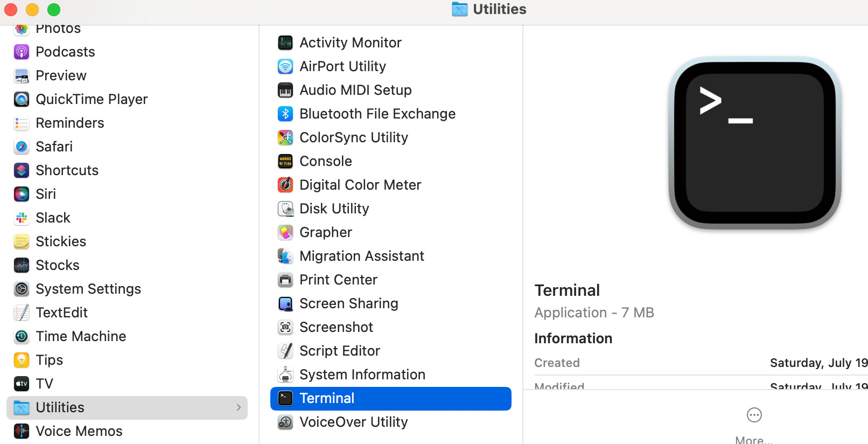Viewport: 868px width, 444px height.
Task: Click the red close window button
Action: tap(11, 10)
